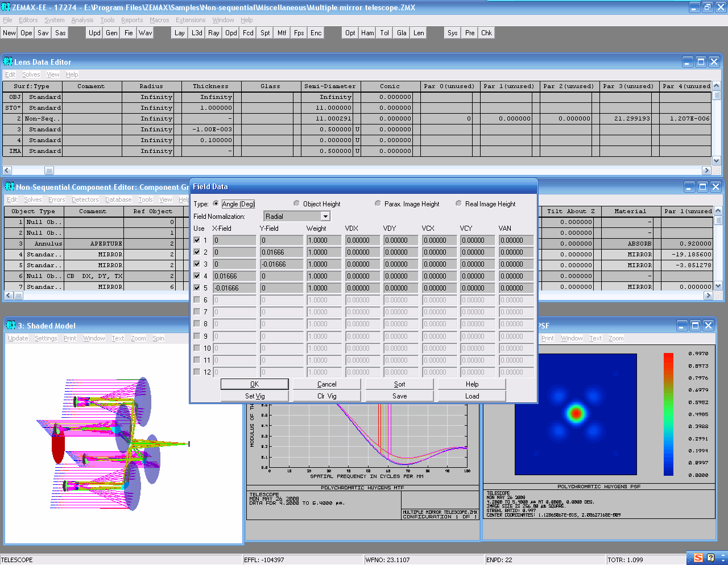This screenshot has width=728, height=565.
Task: Click the Sav toolbar button
Action: pyautogui.click(x=43, y=33)
